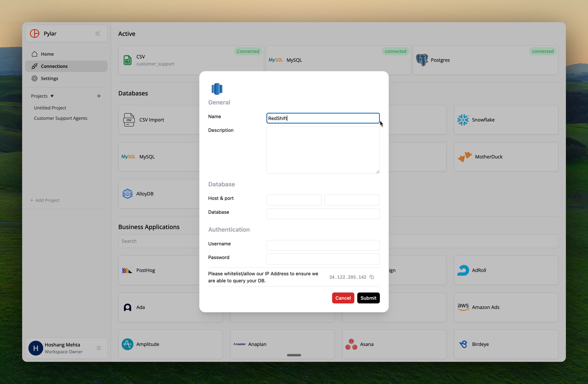The height and width of the screenshot is (384, 588).
Task: Click the add new project plus icon
Action: [x=99, y=96]
